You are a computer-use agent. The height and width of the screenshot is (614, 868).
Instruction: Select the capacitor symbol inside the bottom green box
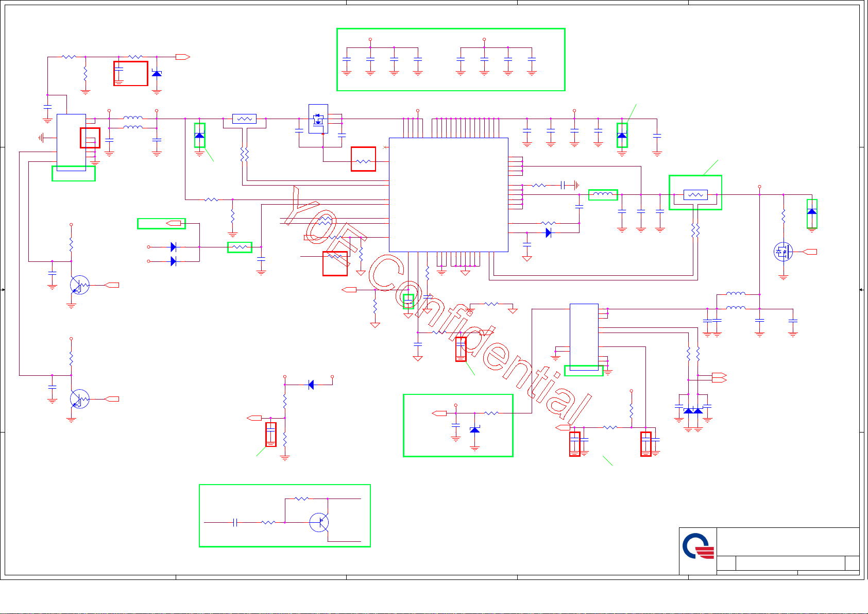click(235, 522)
